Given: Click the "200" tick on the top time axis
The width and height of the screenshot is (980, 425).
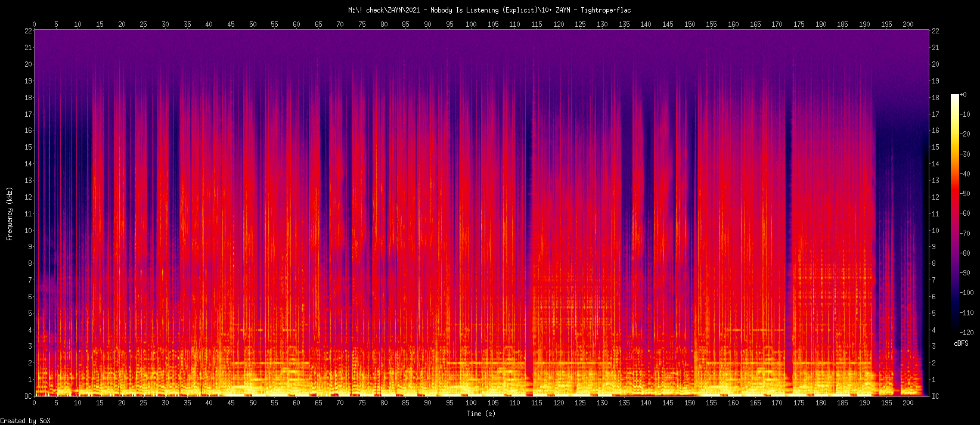Looking at the screenshot, I should [x=908, y=24].
